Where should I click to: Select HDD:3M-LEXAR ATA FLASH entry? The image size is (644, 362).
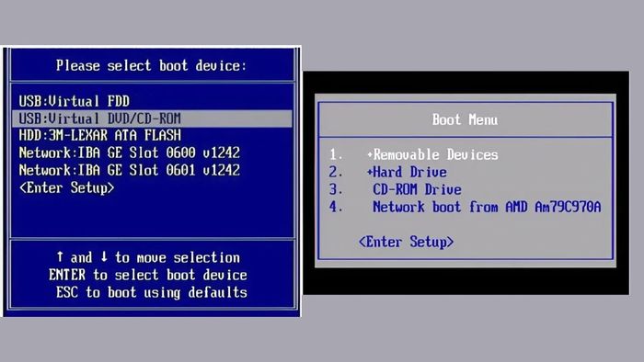99,135
